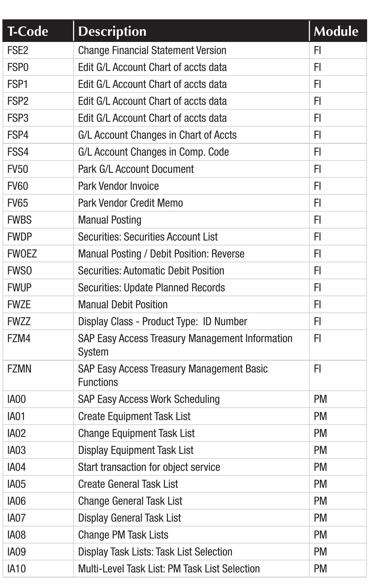Click the T-Code column header
The width and height of the screenshot is (369, 588).
28,31
